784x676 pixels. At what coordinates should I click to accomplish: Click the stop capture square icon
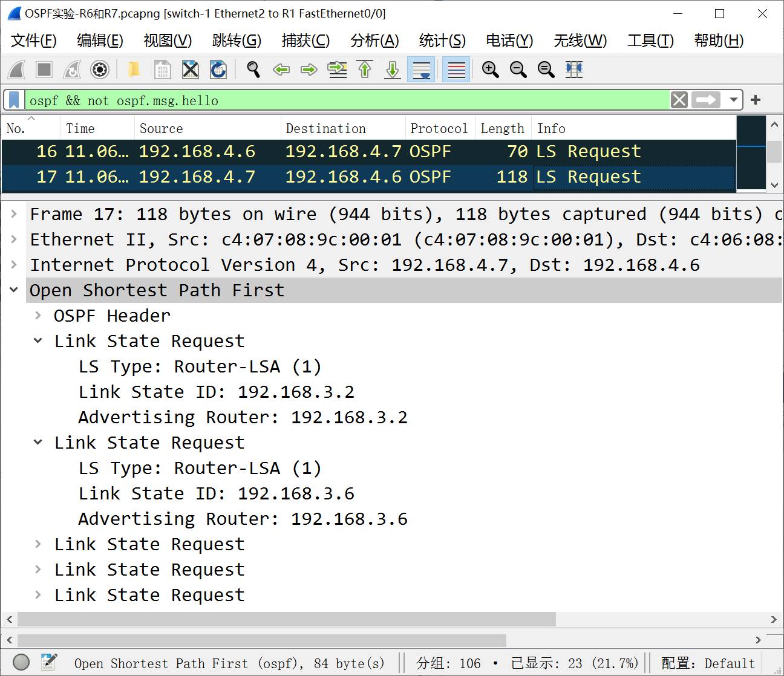44,70
